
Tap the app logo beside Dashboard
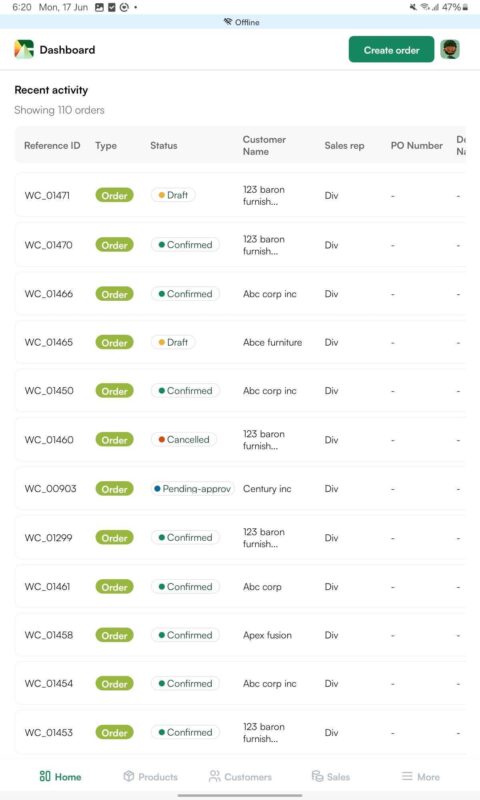click(x=24, y=49)
